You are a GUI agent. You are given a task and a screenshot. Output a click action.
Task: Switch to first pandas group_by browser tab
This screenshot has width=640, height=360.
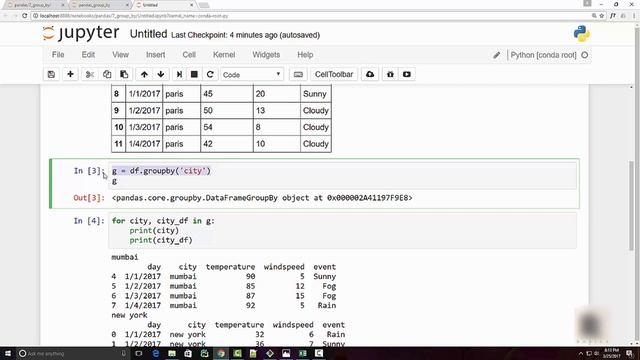[x=34, y=5]
